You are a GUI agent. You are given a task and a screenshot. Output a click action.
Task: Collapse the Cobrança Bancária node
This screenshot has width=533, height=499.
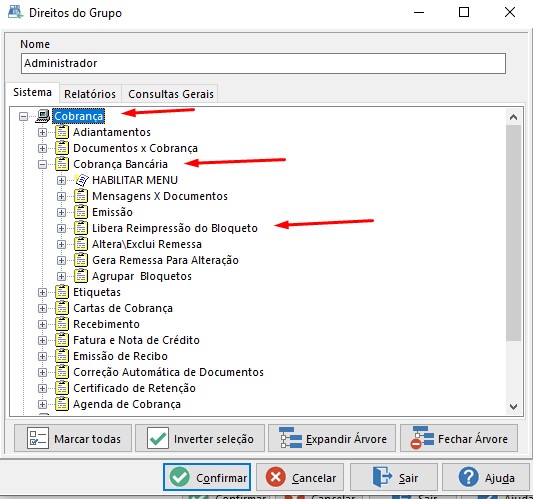(42, 164)
